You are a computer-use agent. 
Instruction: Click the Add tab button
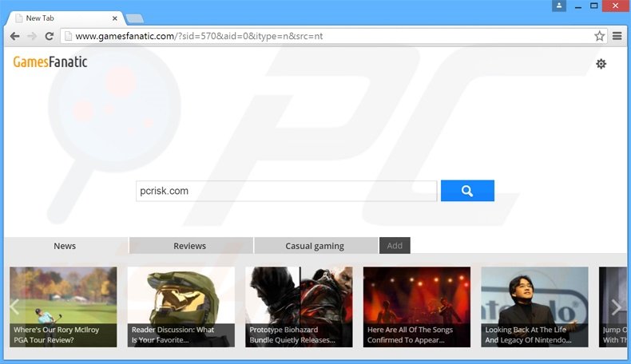[x=395, y=246]
